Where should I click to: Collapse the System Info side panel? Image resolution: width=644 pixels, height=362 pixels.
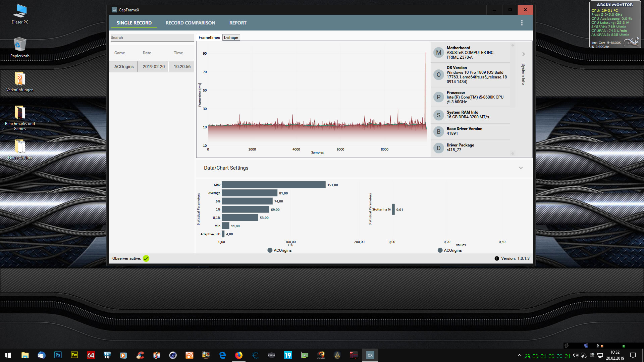pos(523,54)
